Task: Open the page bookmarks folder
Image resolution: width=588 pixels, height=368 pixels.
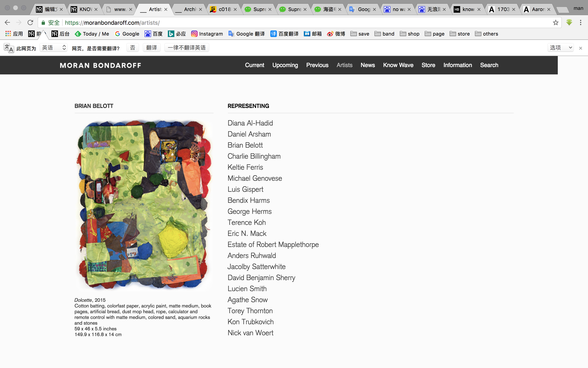Action: tap(435, 34)
